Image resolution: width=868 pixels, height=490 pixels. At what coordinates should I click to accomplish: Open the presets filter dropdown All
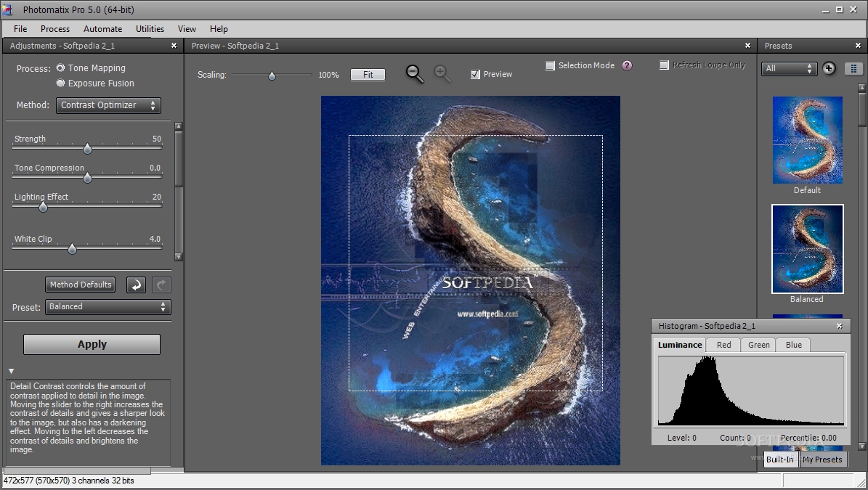click(789, 68)
